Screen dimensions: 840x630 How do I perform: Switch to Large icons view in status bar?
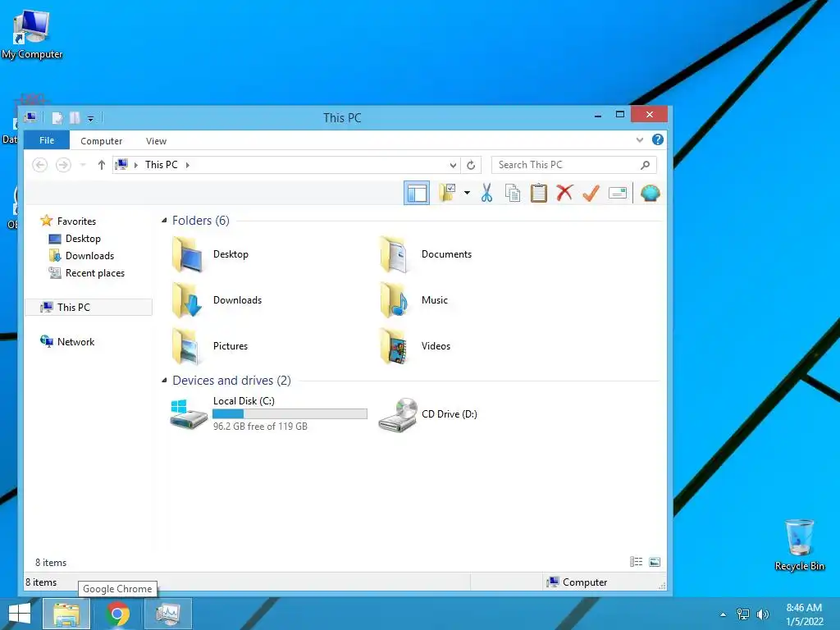655,561
